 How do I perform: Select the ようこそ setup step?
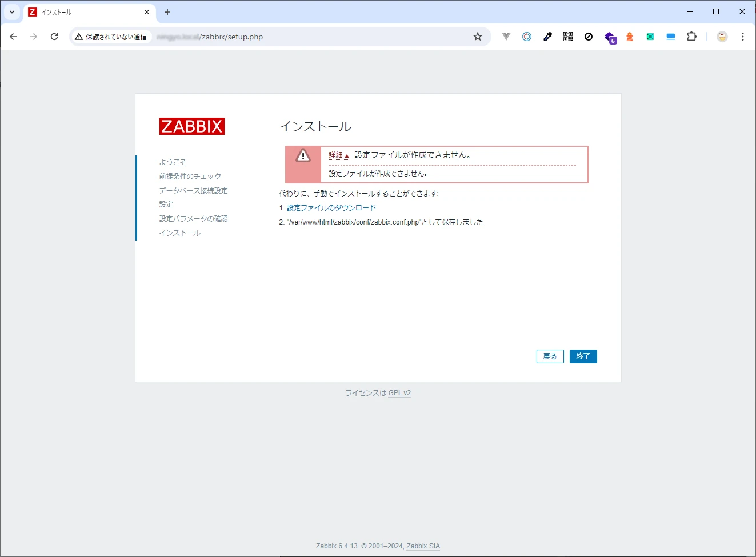(173, 162)
